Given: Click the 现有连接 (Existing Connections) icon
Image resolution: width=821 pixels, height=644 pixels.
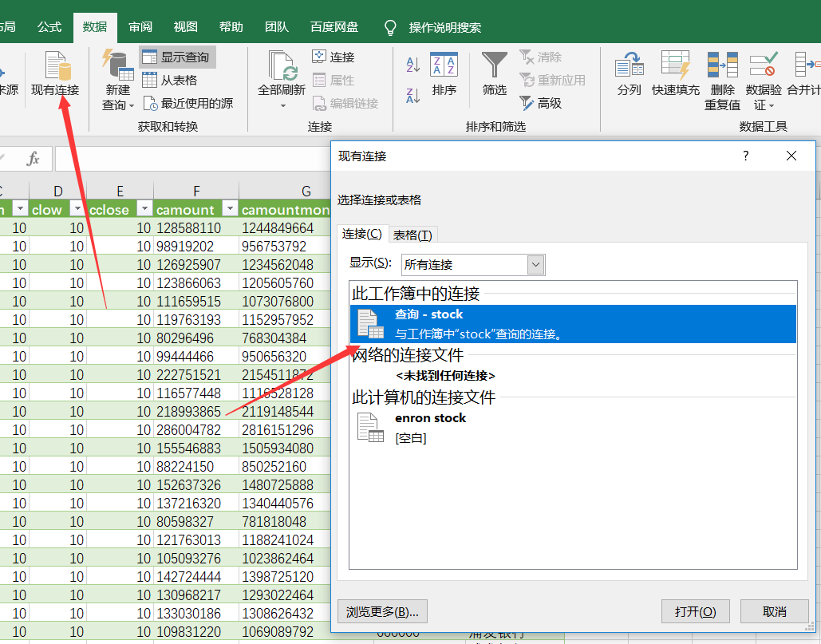Looking at the screenshot, I should coord(55,73).
